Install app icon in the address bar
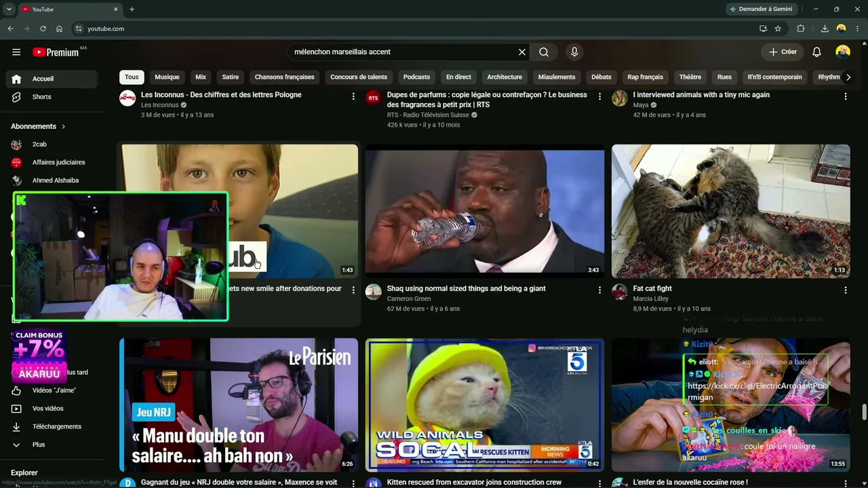Viewport: 868px width, 488px height. (x=763, y=28)
